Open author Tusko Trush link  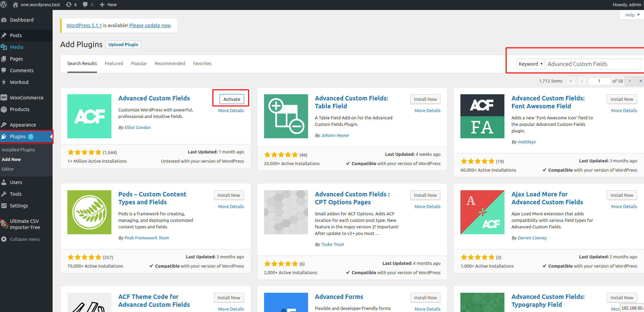[x=332, y=244]
